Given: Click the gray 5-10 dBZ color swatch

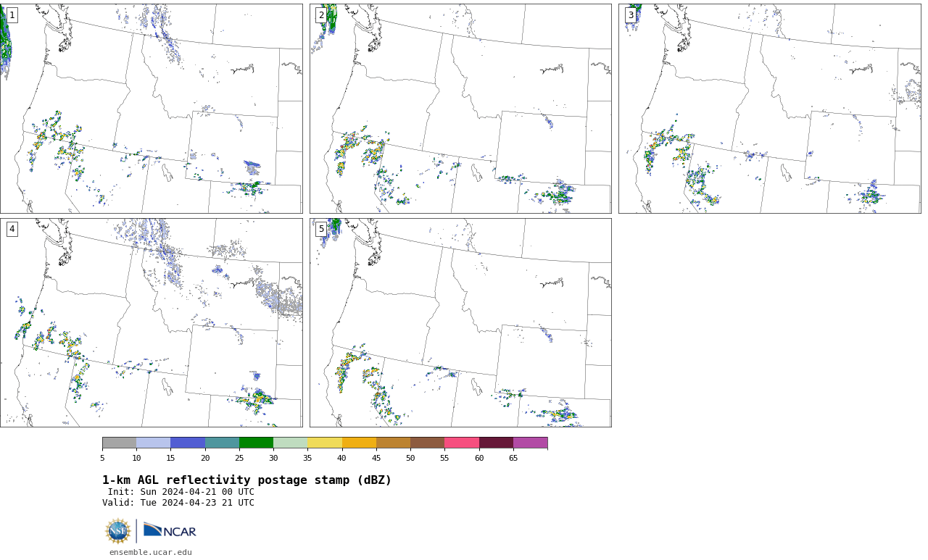Looking at the screenshot, I should [119, 443].
